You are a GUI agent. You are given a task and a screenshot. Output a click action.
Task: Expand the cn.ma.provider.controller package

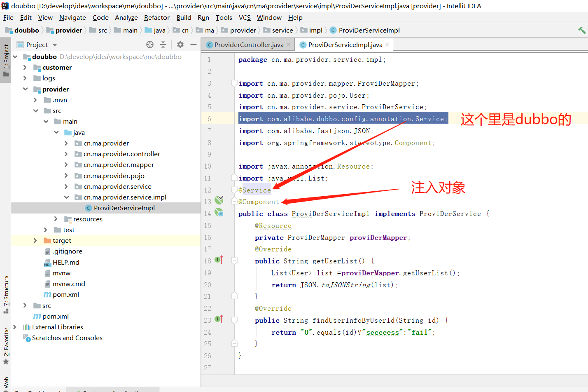pyautogui.click(x=66, y=154)
